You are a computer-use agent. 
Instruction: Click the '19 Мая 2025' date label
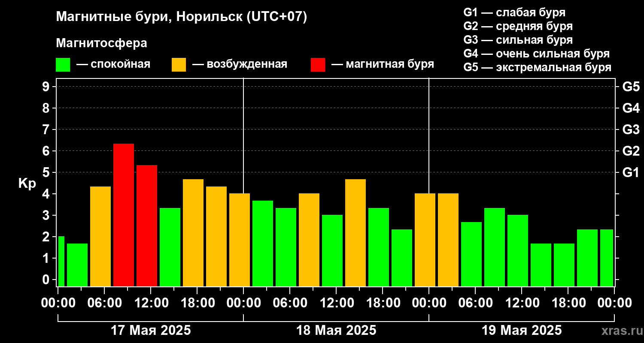pyautogui.click(x=522, y=330)
